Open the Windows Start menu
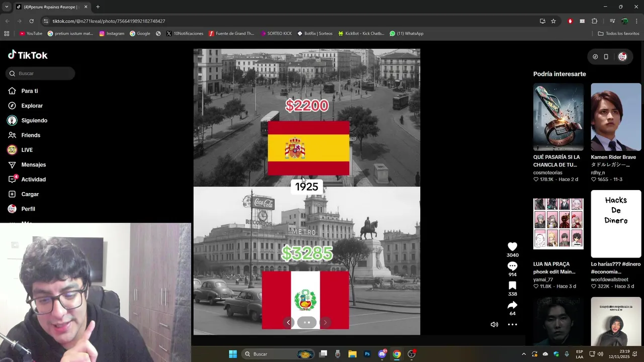This screenshot has height=362, width=644. coord(233,354)
